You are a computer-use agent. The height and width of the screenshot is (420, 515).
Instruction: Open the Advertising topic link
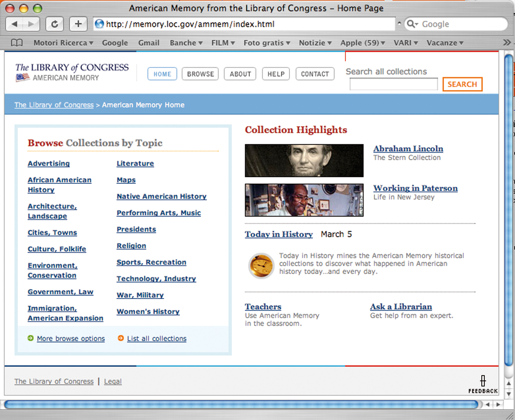49,163
